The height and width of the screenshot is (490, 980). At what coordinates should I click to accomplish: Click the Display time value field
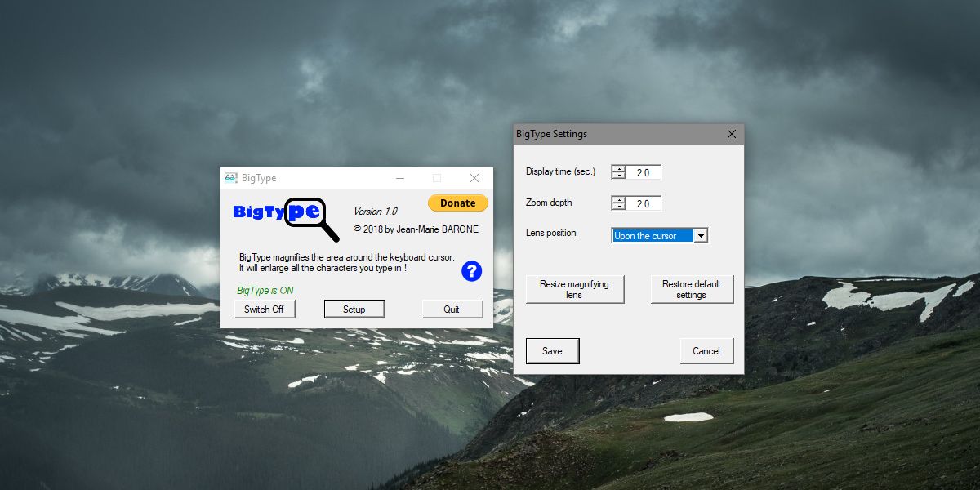point(644,172)
